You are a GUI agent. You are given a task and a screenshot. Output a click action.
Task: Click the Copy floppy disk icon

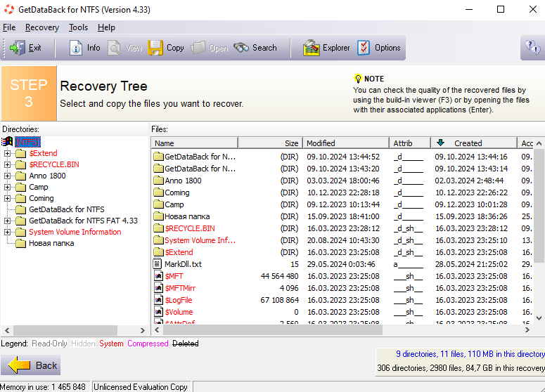point(155,48)
